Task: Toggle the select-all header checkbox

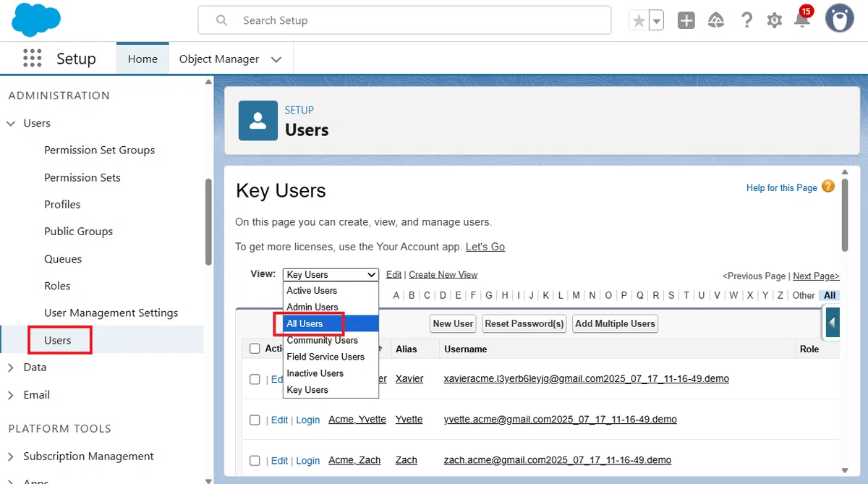Action: [255, 349]
